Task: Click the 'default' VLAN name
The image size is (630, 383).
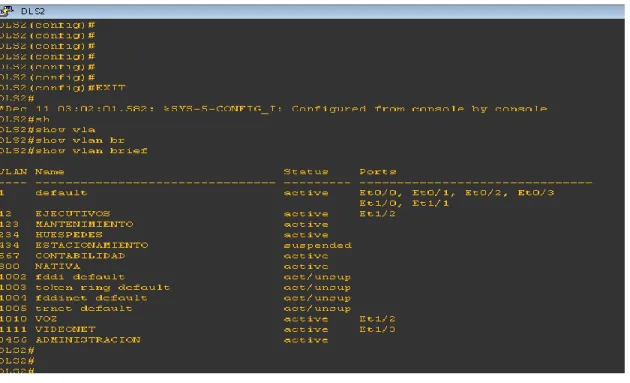Action: coord(61,193)
